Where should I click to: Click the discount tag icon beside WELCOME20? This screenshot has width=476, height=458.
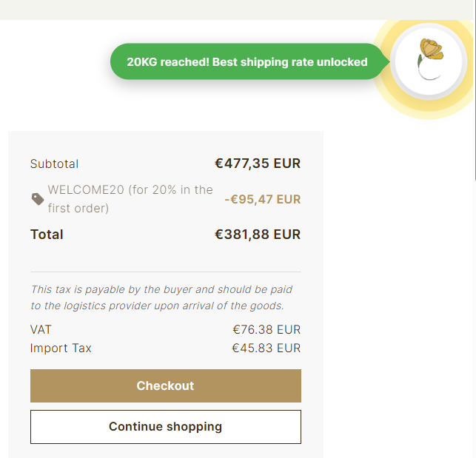pos(37,199)
